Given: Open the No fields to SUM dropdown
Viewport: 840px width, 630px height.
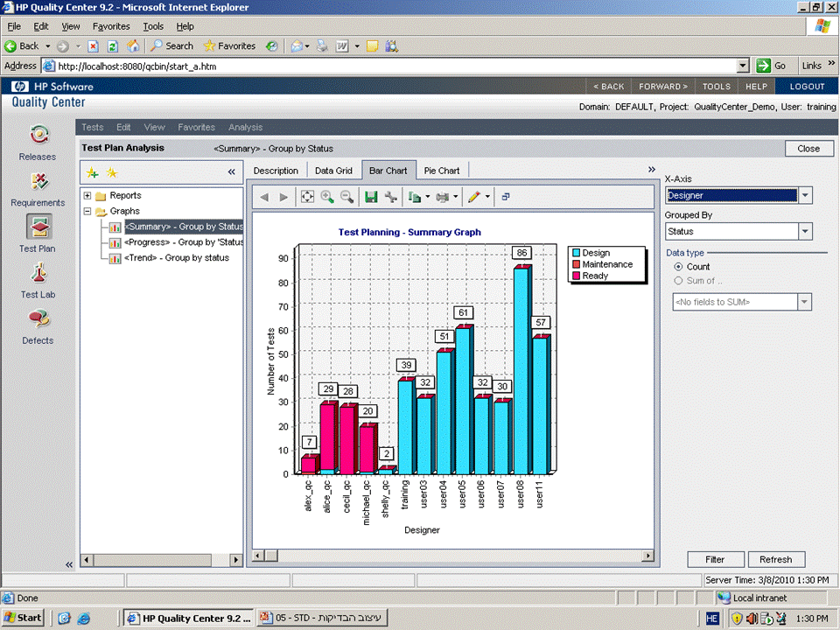Looking at the screenshot, I should (804, 302).
